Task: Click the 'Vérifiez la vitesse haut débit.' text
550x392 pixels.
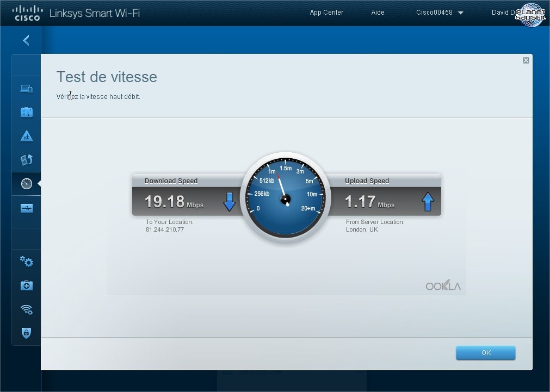Action: 98,96
